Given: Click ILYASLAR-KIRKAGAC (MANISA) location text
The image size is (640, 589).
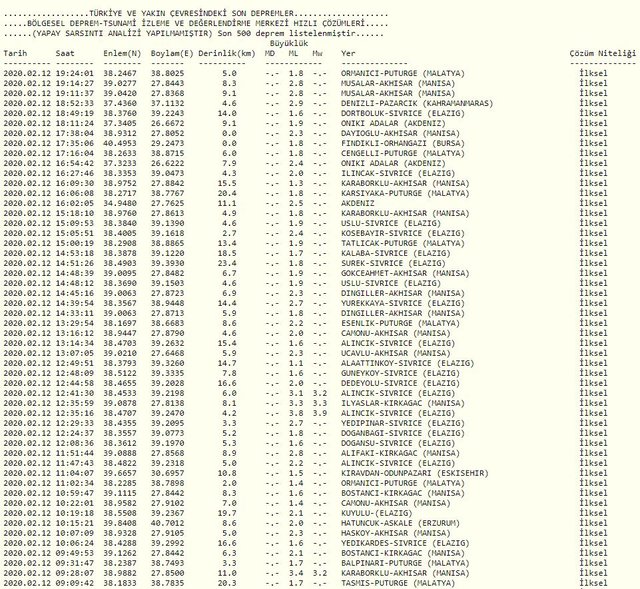Looking at the screenshot, I should point(403,403).
